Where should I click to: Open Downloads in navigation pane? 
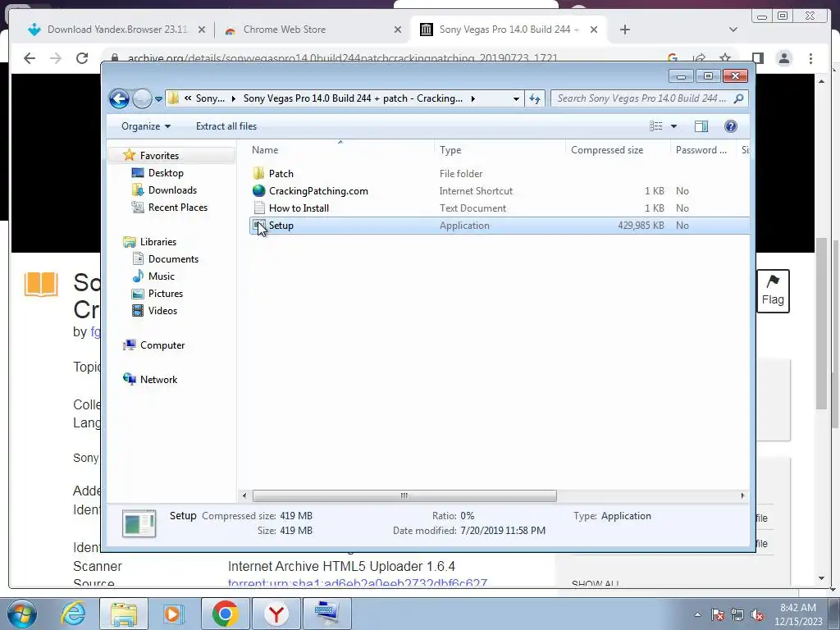172,190
